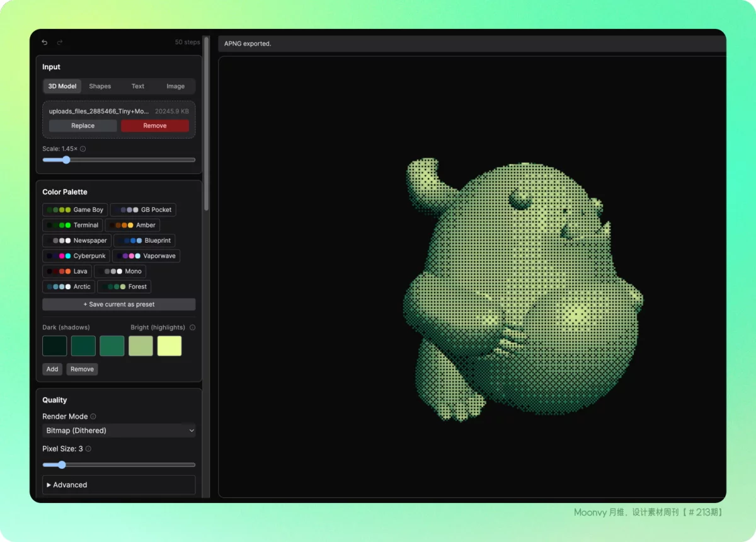
Task: Click info icon next to Scale
Action: (x=83, y=149)
